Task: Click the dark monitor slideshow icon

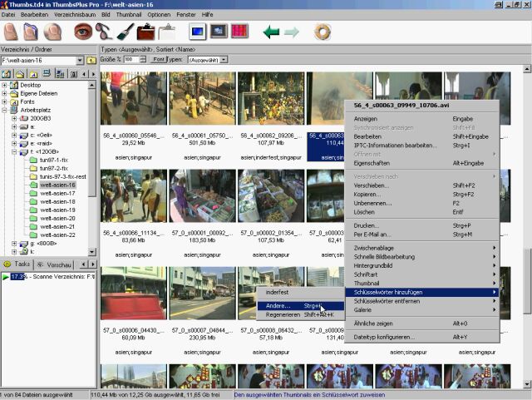Action: (219, 32)
